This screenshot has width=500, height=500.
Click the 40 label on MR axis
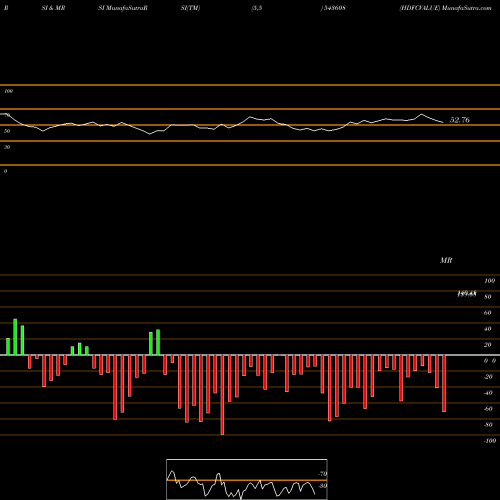tap(487, 329)
